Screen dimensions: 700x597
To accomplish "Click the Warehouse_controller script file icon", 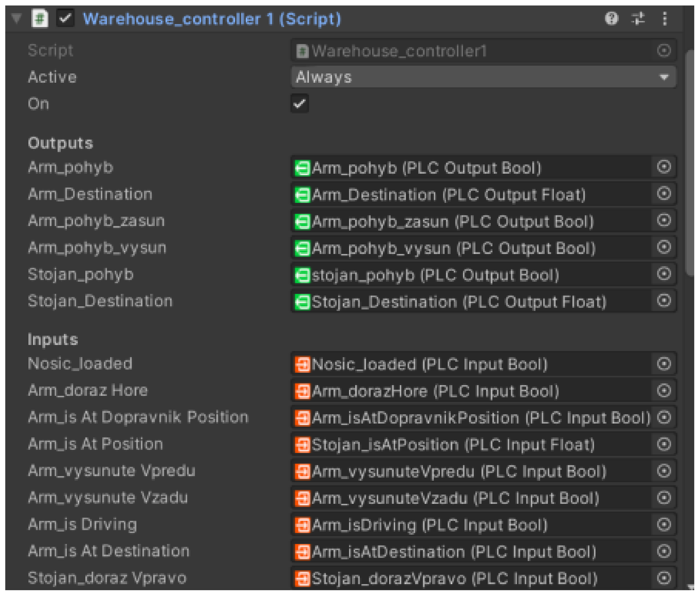I will pos(40,18).
